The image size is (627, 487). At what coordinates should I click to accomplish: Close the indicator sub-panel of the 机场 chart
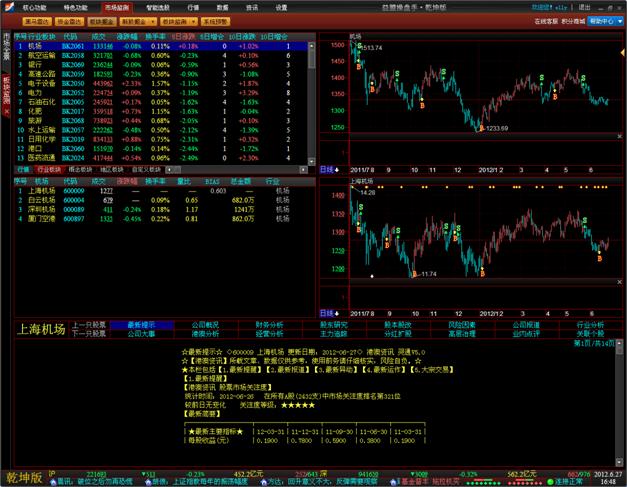pos(619,136)
